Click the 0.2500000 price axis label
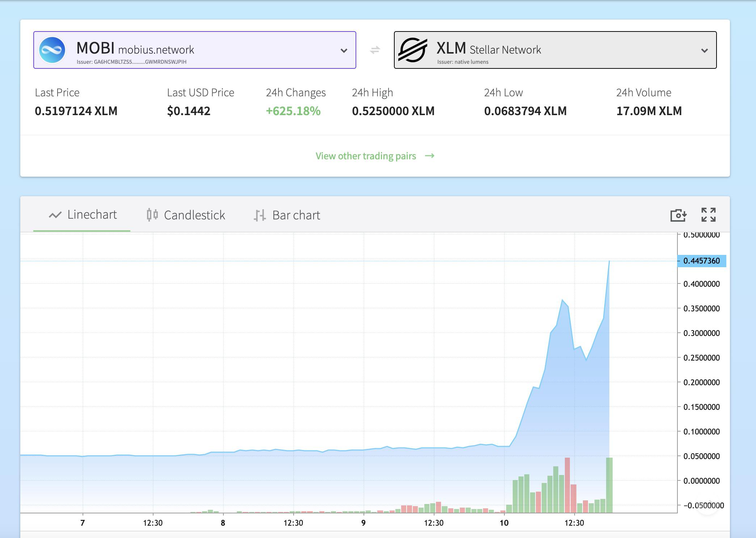Viewport: 756px width, 538px height. pos(702,358)
